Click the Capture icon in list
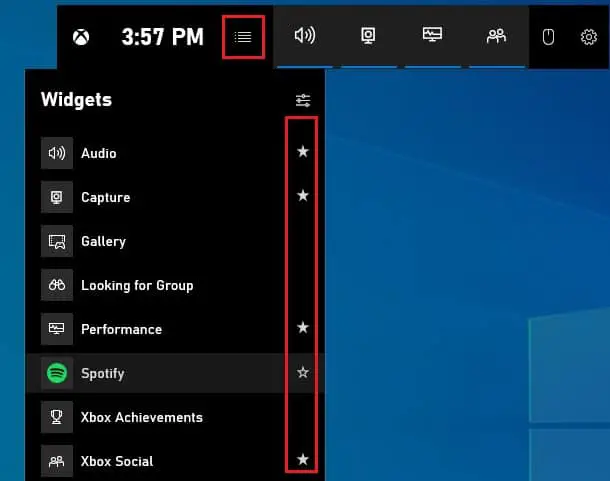 coord(57,197)
